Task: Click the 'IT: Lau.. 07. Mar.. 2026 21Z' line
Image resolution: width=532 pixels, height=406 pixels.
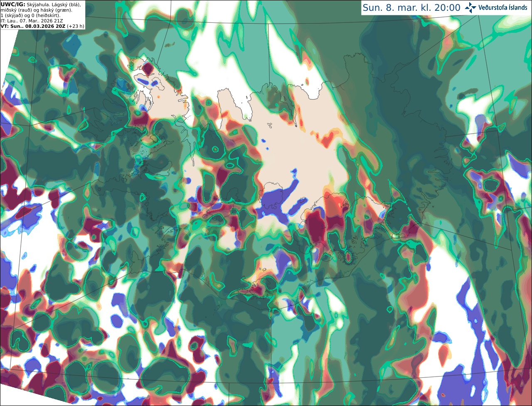Action: (x=32, y=21)
